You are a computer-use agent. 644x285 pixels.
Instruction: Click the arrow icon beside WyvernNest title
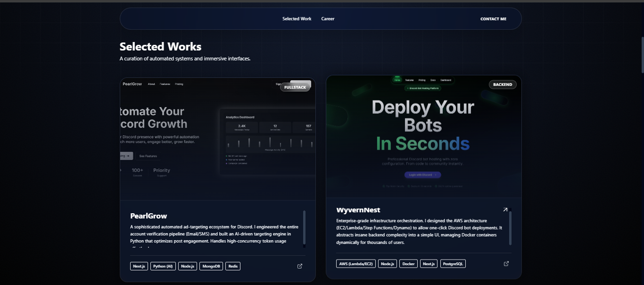[x=505, y=210]
